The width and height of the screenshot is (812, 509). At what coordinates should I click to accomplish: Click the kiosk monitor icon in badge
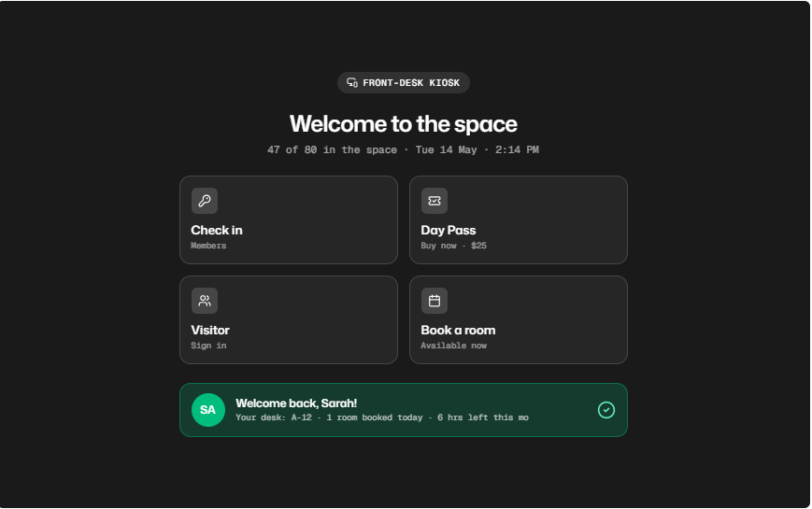352,83
